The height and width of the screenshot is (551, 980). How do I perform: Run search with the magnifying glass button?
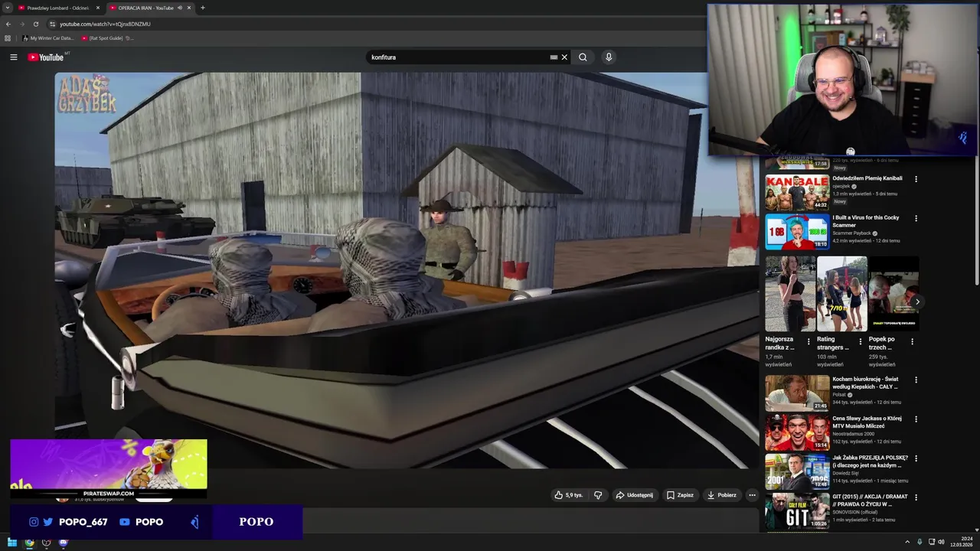(583, 57)
